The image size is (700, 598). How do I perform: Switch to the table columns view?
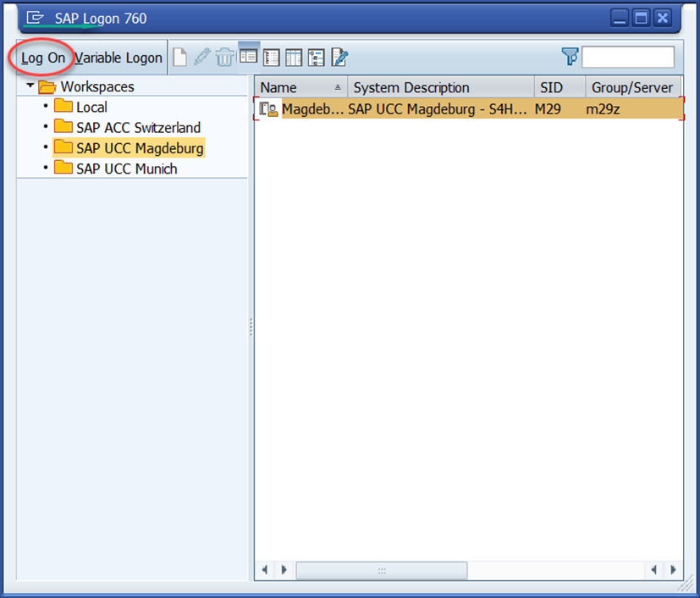coord(294,58)
